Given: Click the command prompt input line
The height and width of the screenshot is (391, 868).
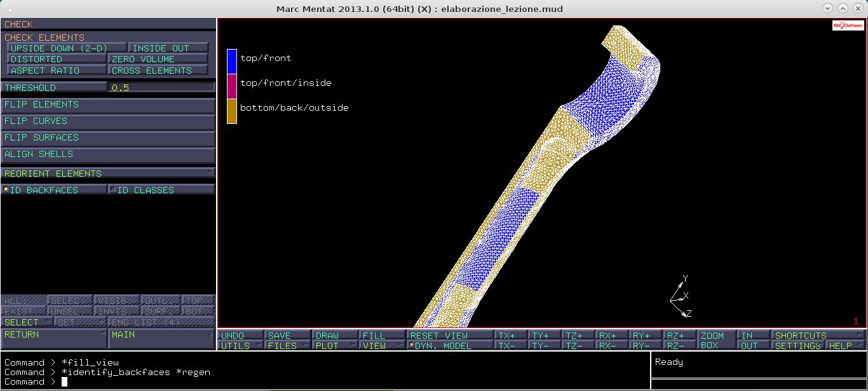Looking at the screenshot, I should click(x=325, y=381).
